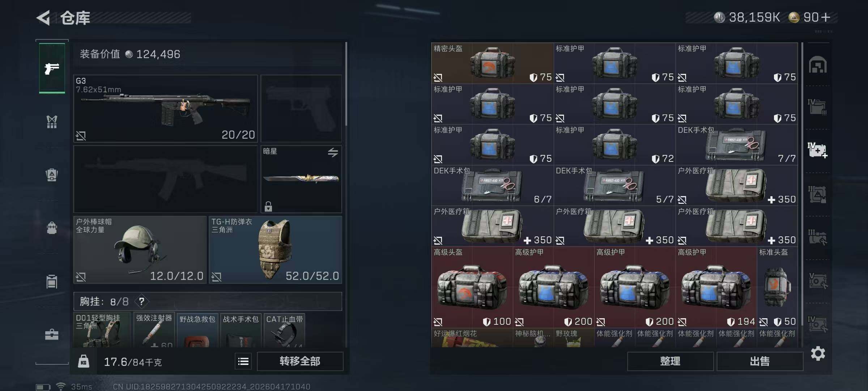Viewport: 868px width, 391px height.
Task: Click the 出售 sell button
Action: [759, 361]
